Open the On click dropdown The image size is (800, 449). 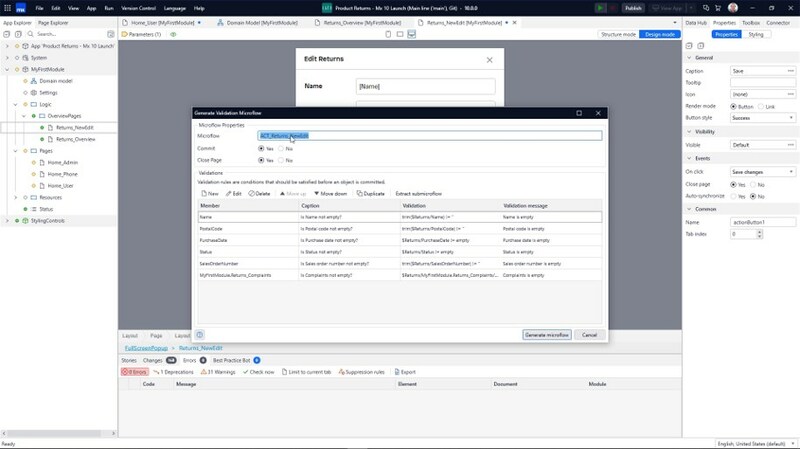[x=762, y=172]
